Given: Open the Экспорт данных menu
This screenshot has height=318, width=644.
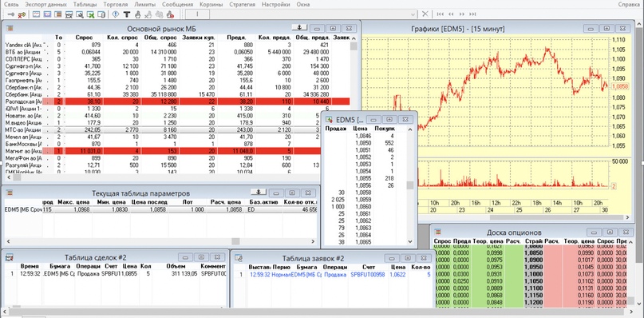Looking at the screenshot, I should pyautogui.click(x=47, y=5).
